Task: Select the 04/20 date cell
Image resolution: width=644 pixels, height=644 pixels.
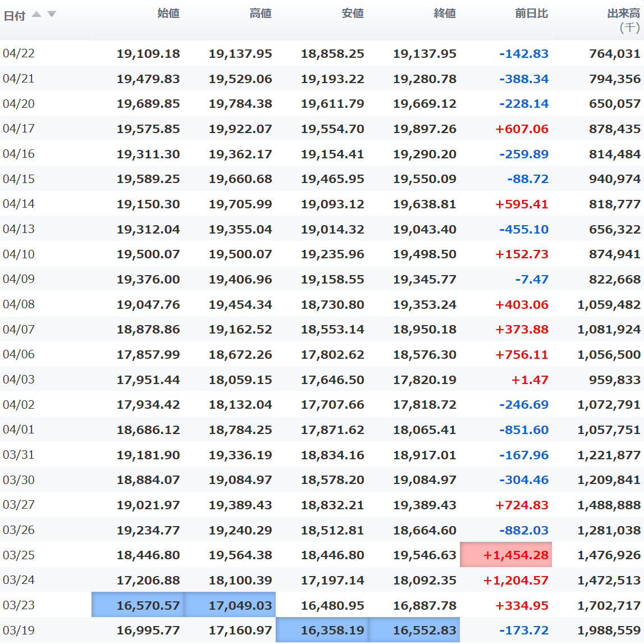Action: 19,103
